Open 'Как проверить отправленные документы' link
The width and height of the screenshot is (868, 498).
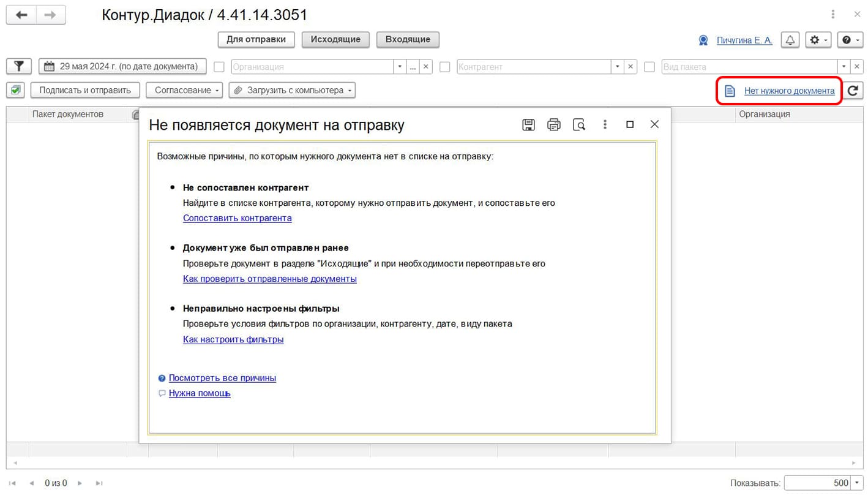point(269,279)
